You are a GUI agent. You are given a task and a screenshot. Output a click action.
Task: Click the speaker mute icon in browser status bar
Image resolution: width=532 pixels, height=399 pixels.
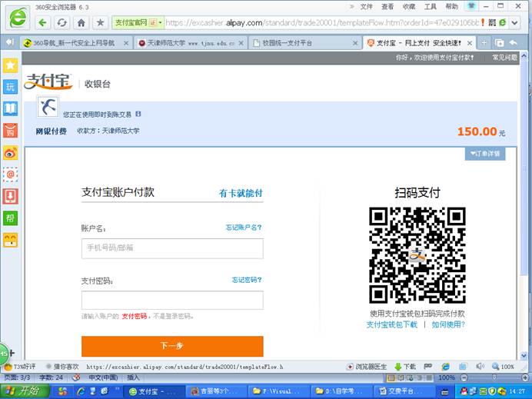(480, 367)
